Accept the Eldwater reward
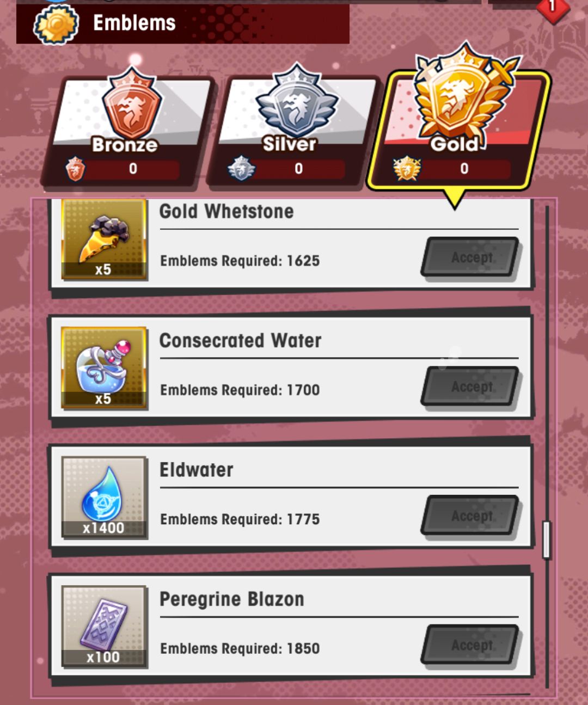 click(471, 516)
